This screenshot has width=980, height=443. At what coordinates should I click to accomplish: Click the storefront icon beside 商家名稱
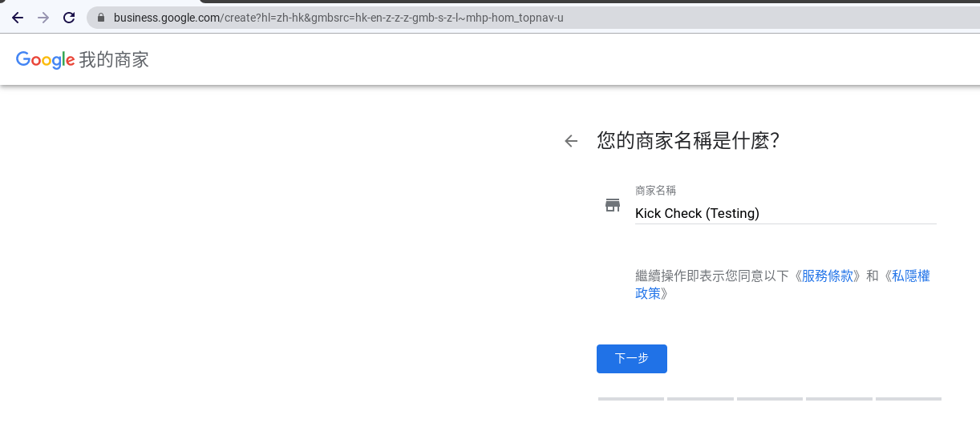[x=613, y=205]
